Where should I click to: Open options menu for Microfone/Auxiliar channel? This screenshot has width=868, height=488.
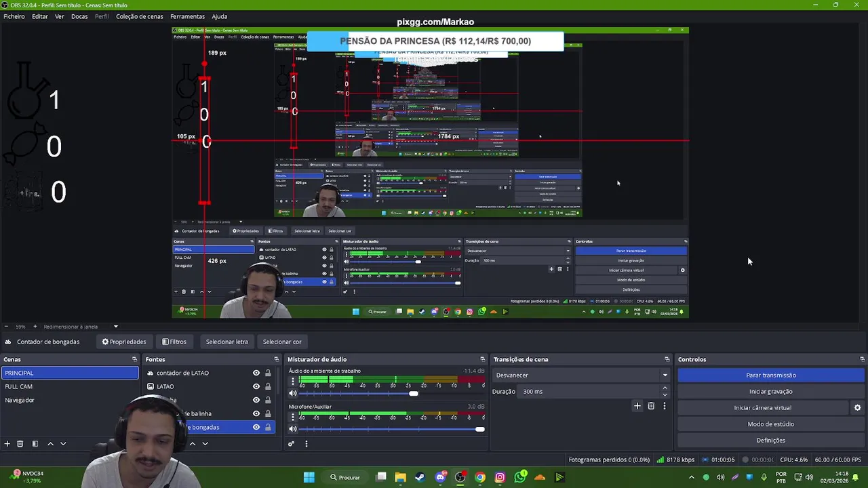coord(293,418)
